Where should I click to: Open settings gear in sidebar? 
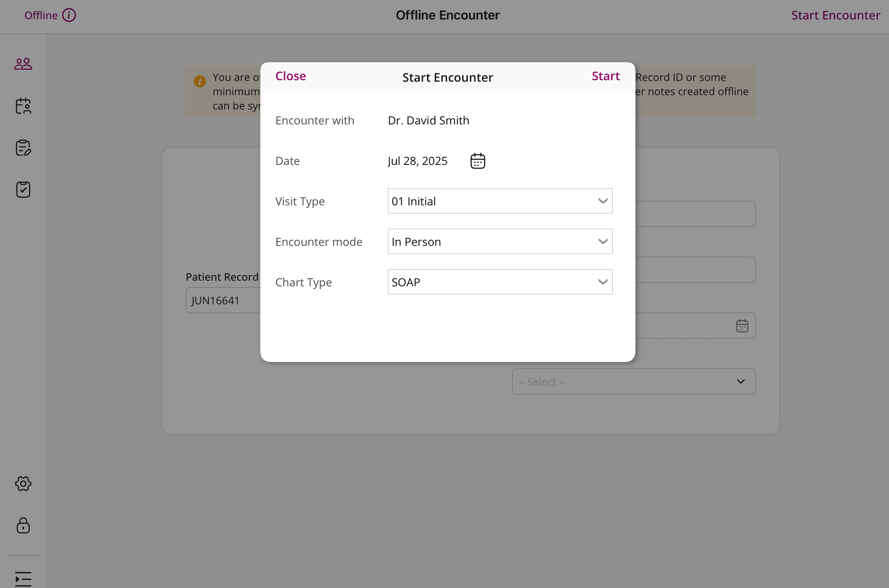click(x=23, y=484)
